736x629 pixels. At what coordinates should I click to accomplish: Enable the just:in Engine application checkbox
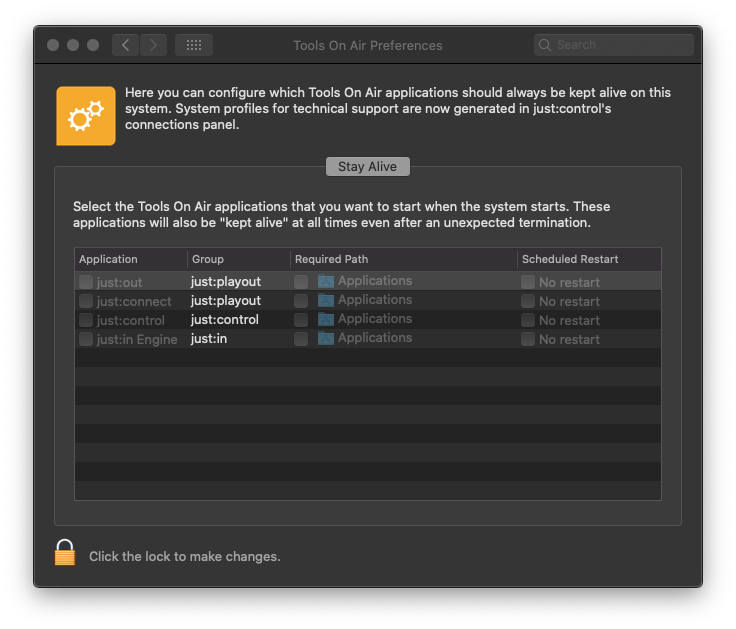pyautogui.click(x=86, y=338)
